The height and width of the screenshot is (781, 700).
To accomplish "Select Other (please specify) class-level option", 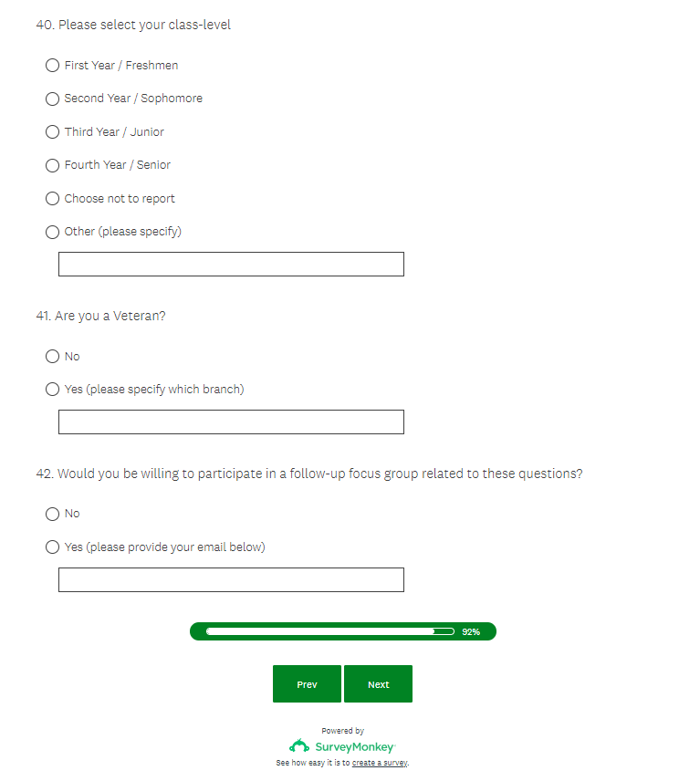I will pyautogui.click(x=53, y=232).
